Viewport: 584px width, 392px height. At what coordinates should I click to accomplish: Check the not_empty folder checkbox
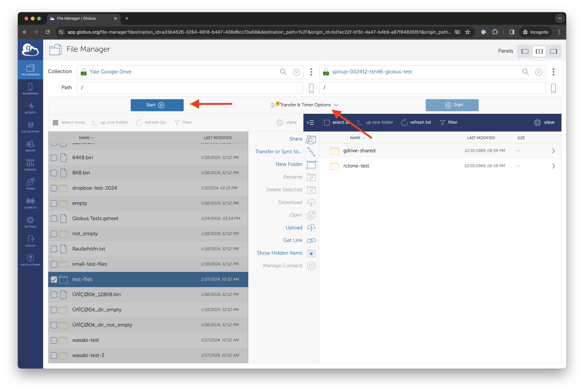point(54,234)
